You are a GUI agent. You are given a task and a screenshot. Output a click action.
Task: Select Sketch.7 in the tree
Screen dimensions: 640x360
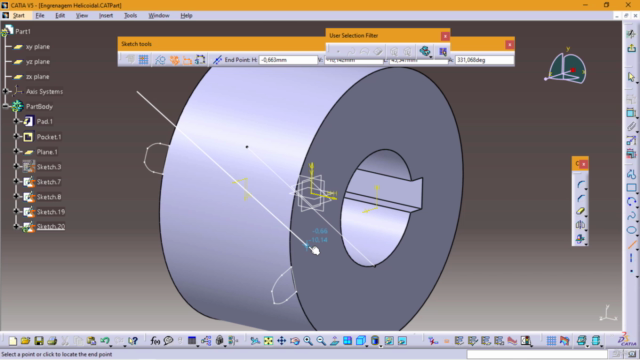point(49,182)
